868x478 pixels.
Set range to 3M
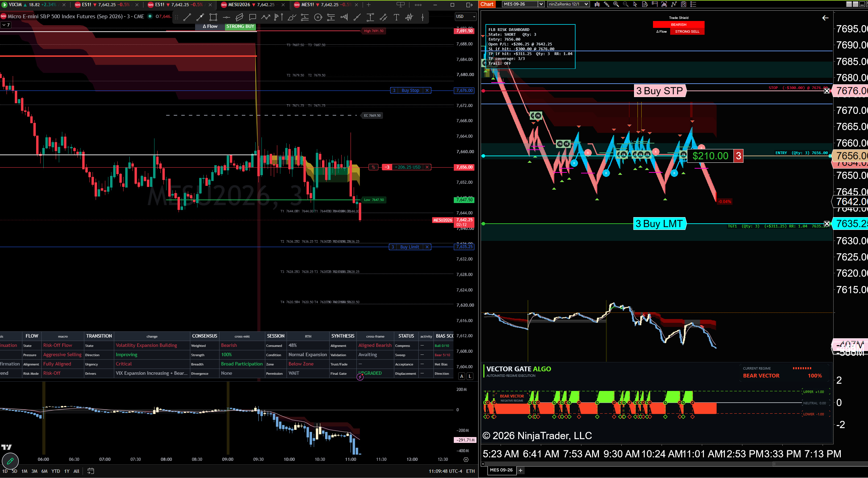[x=34, y=471]
